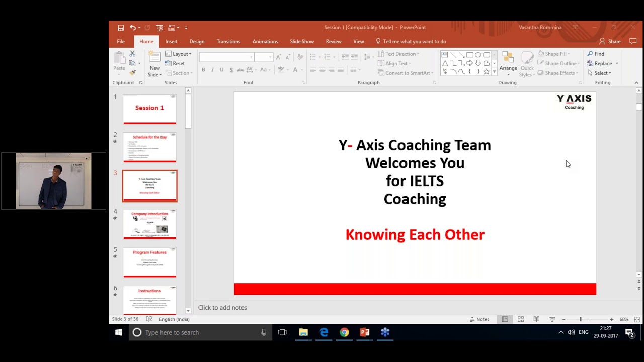
Task: Toggle Italic formatting
Action: pyautogui.click(x=212, y=70)
